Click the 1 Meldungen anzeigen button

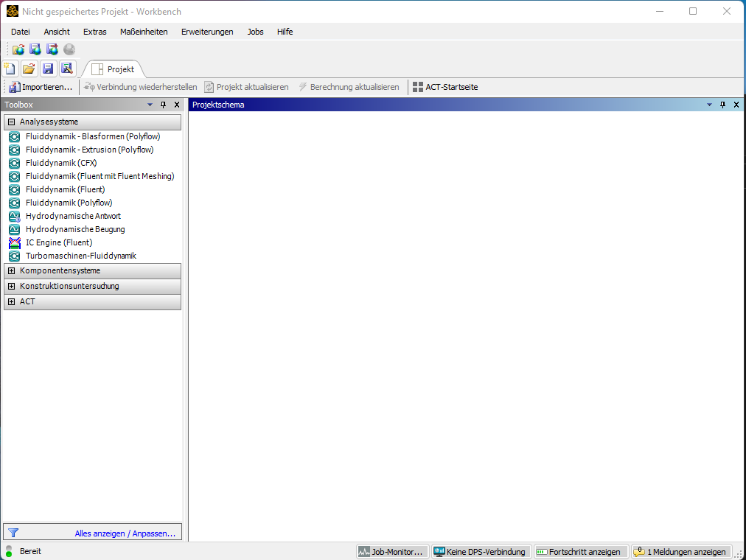(681, 552)
